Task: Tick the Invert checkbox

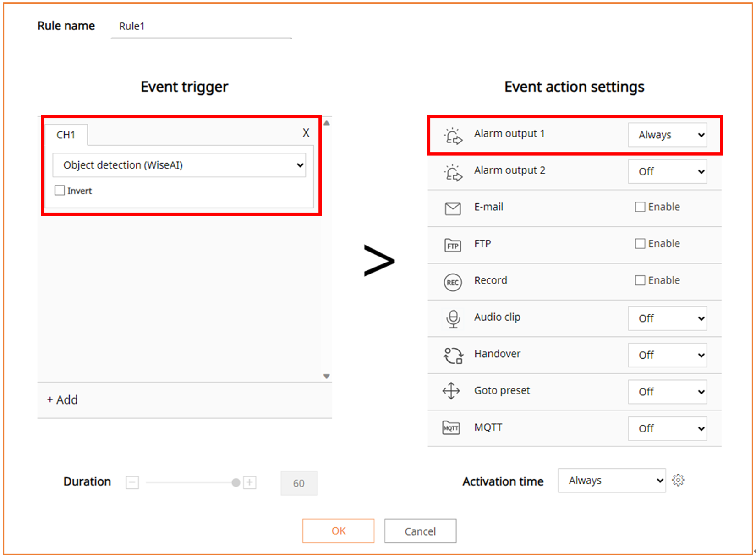Action: pos(60,191)
